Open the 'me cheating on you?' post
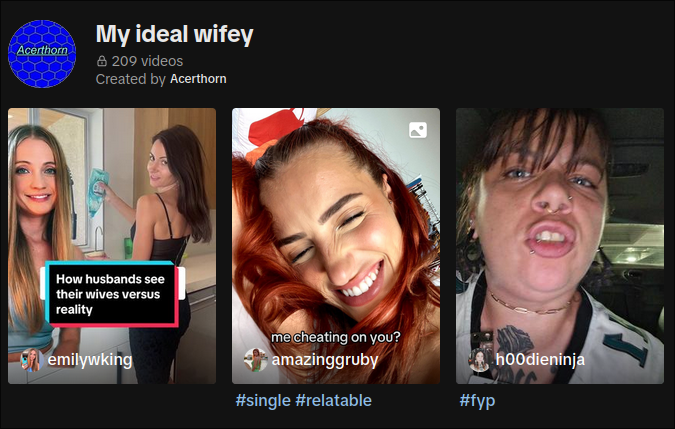Image resolution: width=675 pixels, height=429 pixels. click(336, 246)
